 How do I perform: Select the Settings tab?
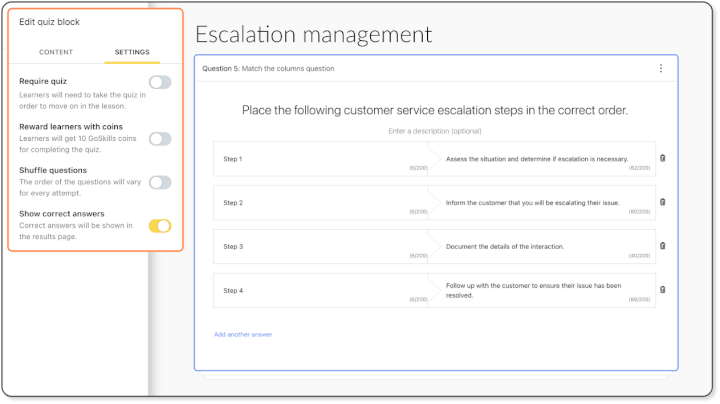click(132, 51)
